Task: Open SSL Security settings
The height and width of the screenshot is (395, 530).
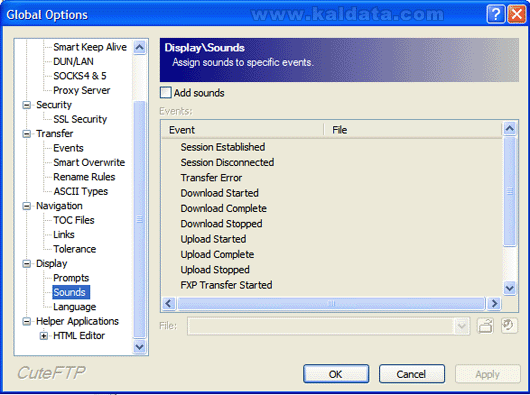Action: (80, 119)
